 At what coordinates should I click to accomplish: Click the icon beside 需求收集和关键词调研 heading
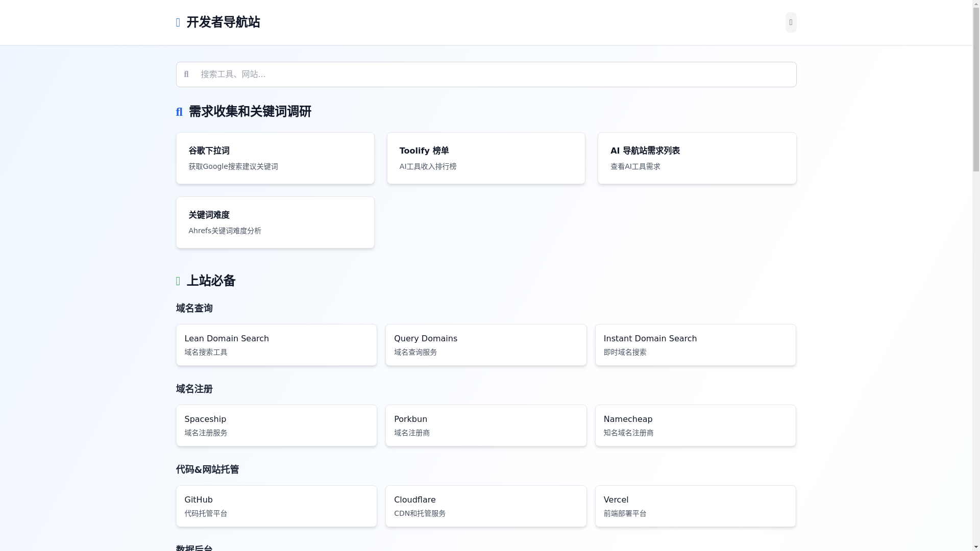[x=179, y=112]
